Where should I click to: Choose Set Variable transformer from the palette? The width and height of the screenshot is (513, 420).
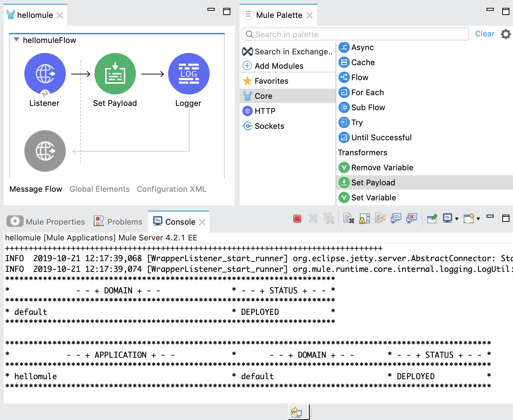click(x=373, y=197)
